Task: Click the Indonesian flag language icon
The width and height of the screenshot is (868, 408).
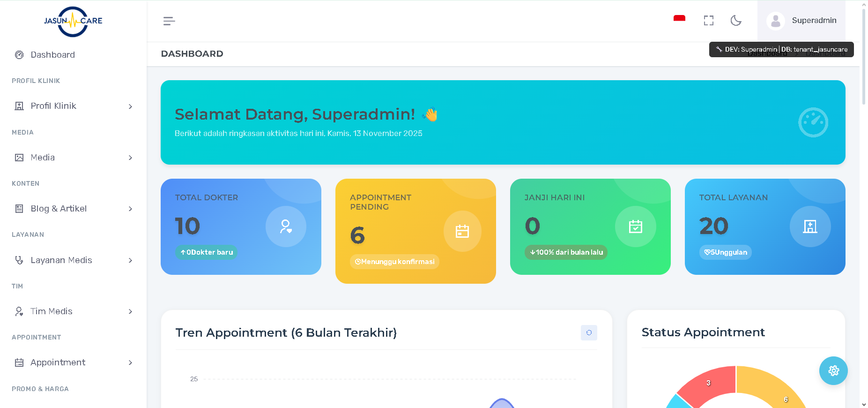Action: click(x=679, y=19)
